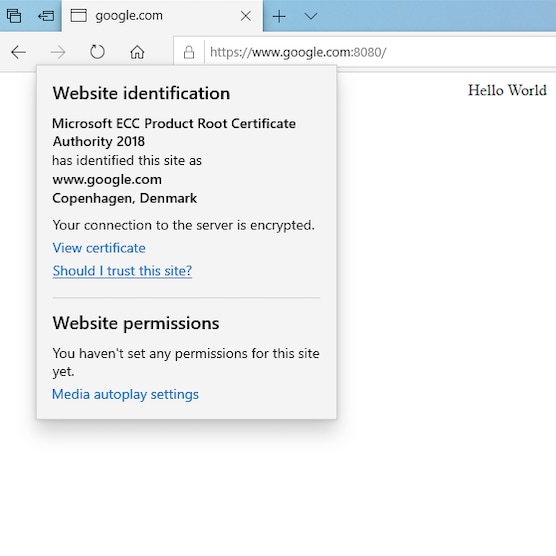
Task: Click the address bar URL field
Action: click(x=379, y=52)
